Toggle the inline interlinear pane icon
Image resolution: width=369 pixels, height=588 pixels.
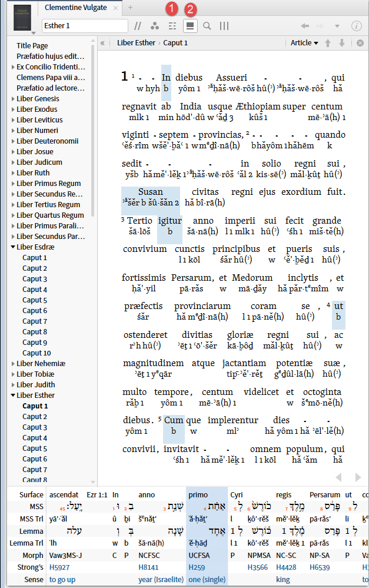click(190, 26)
